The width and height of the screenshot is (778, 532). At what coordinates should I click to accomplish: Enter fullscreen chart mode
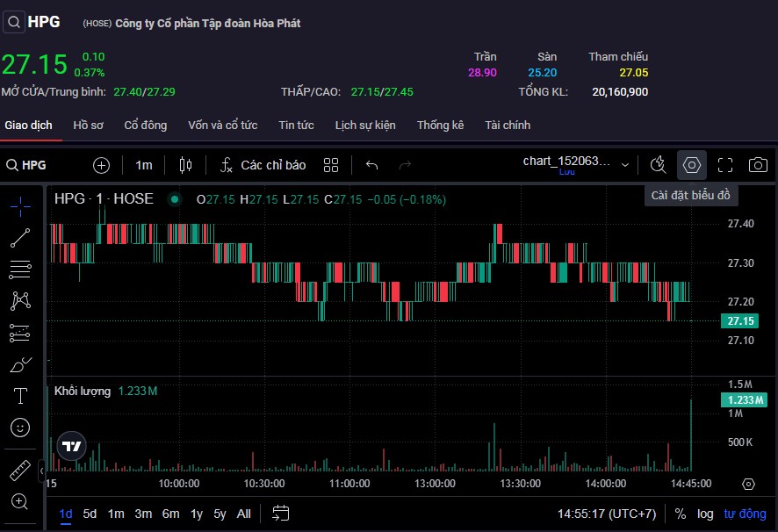pyautogui.click(x=725, y=165)
